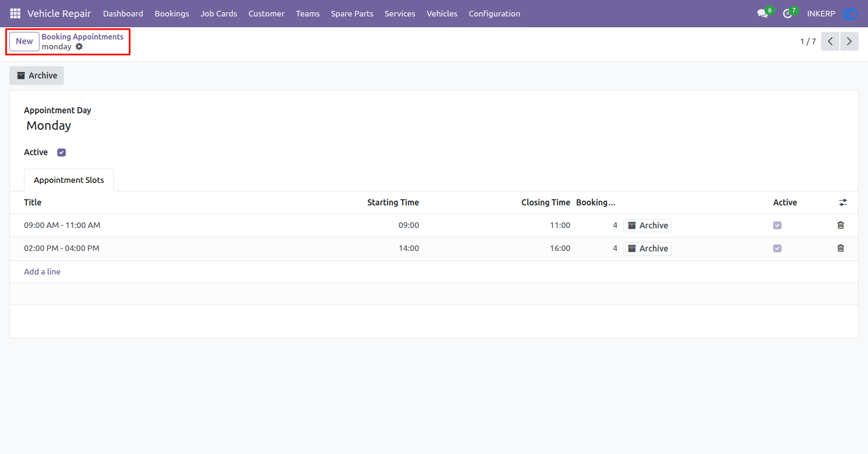The image size is (868, 454).
Task: Toggle the Active checkbox for Monday
Action: click(62, 152)
